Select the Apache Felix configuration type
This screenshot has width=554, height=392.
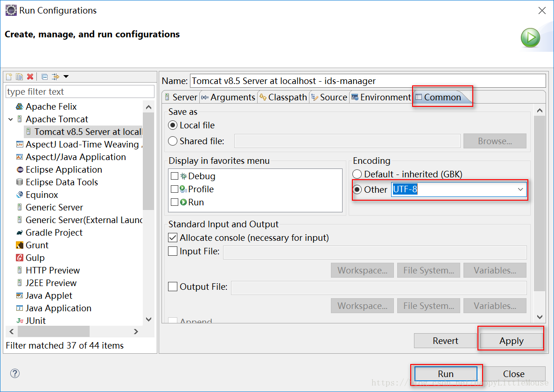[51, 106]
